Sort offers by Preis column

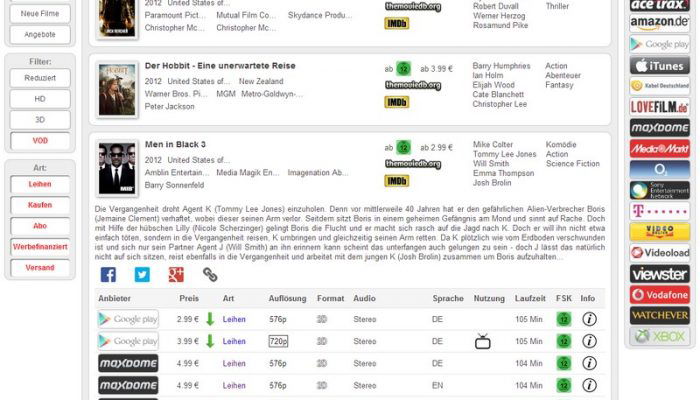point(189,298)
